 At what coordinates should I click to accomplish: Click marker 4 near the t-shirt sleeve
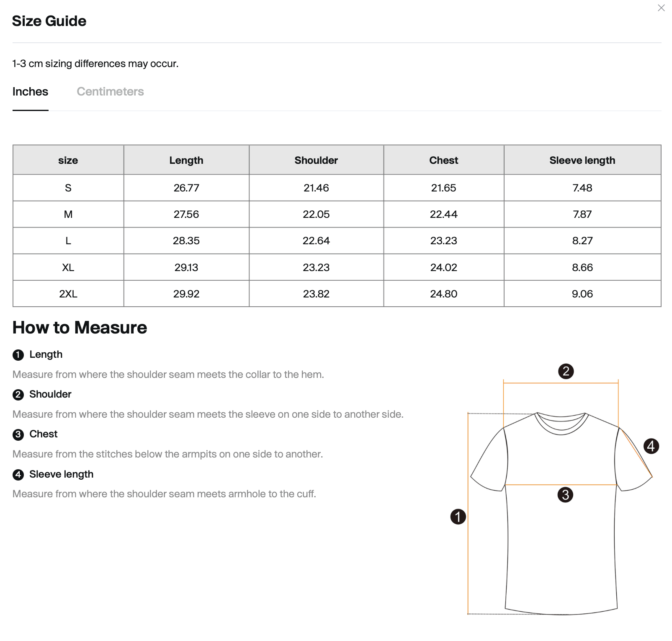click(x=651, y=446)
